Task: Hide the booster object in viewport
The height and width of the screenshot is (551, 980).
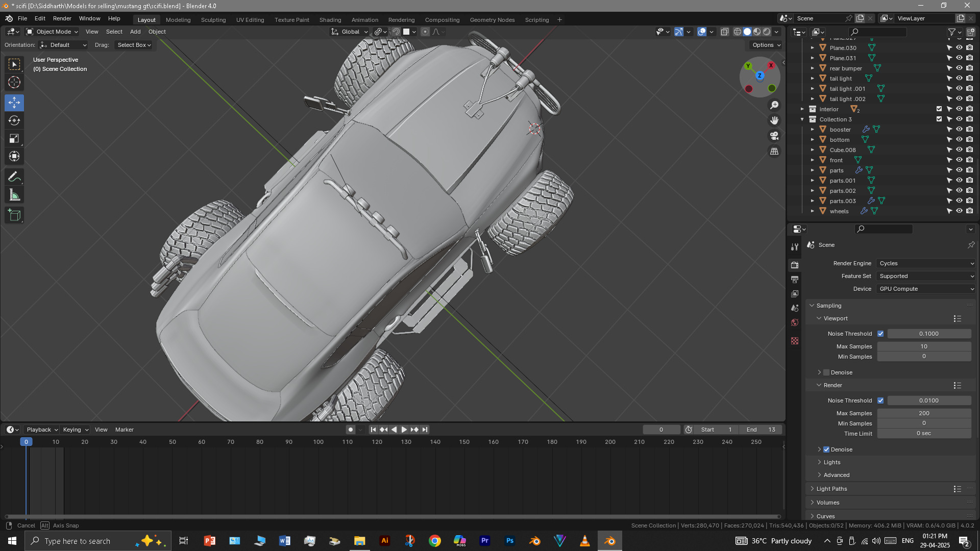Action: coord(959,129)
